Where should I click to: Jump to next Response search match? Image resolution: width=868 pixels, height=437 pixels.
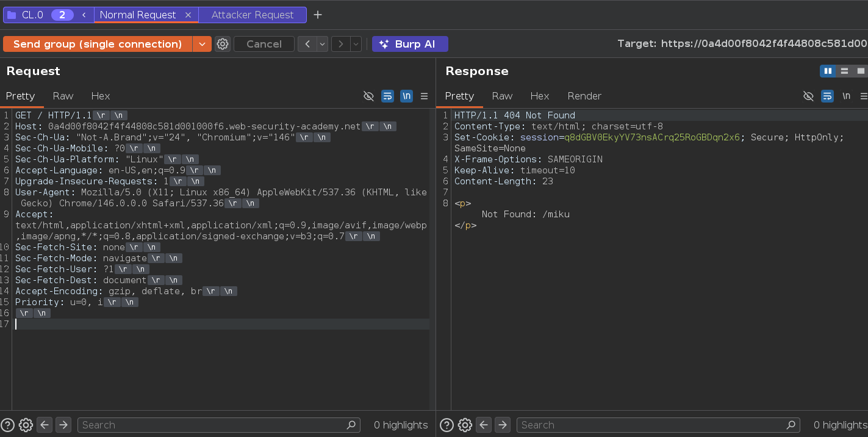tap(503, 425)
